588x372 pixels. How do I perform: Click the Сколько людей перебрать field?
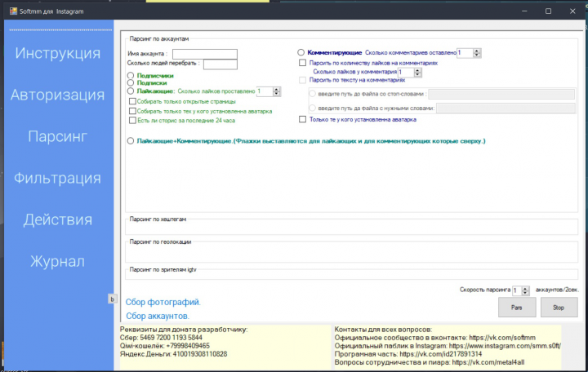pyautogui.click(x=220, y=64)
